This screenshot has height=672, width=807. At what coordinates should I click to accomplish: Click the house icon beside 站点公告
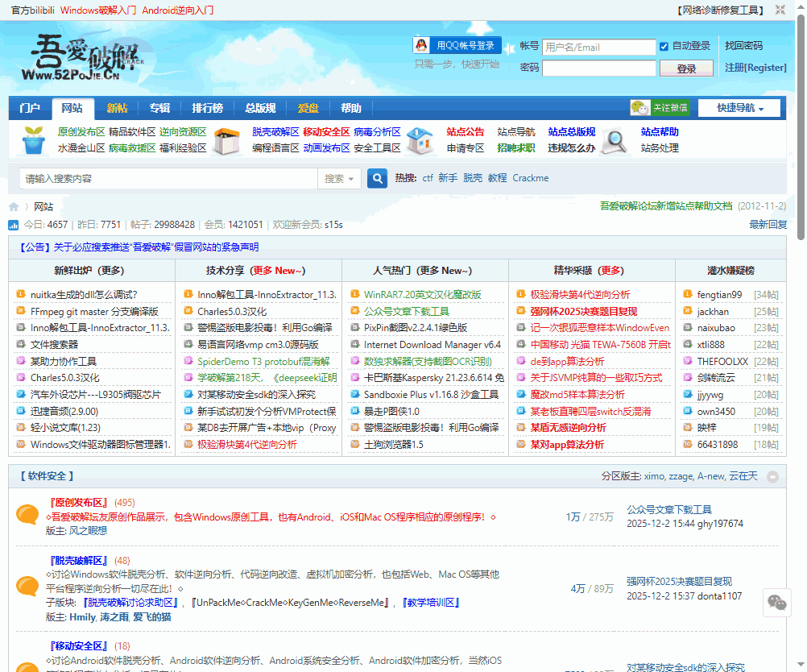420,140
